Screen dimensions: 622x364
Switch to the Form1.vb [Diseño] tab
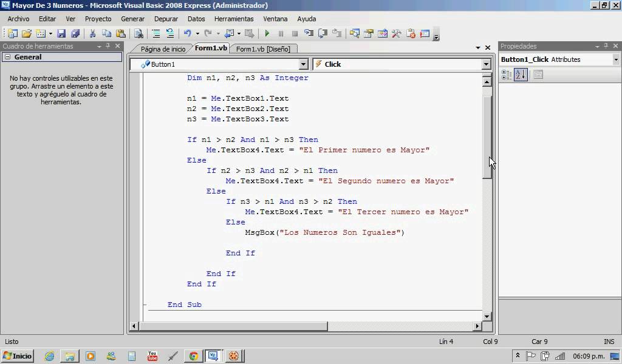[x=263, y=49]
